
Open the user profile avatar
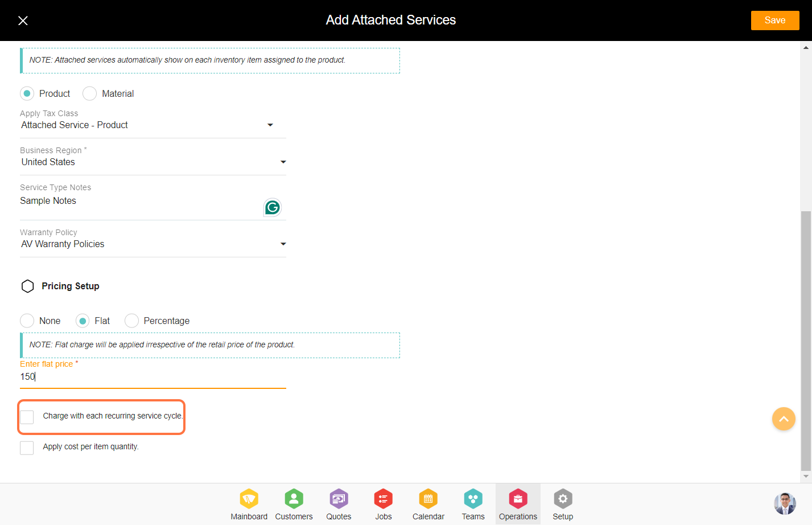(x=785, y=504)
